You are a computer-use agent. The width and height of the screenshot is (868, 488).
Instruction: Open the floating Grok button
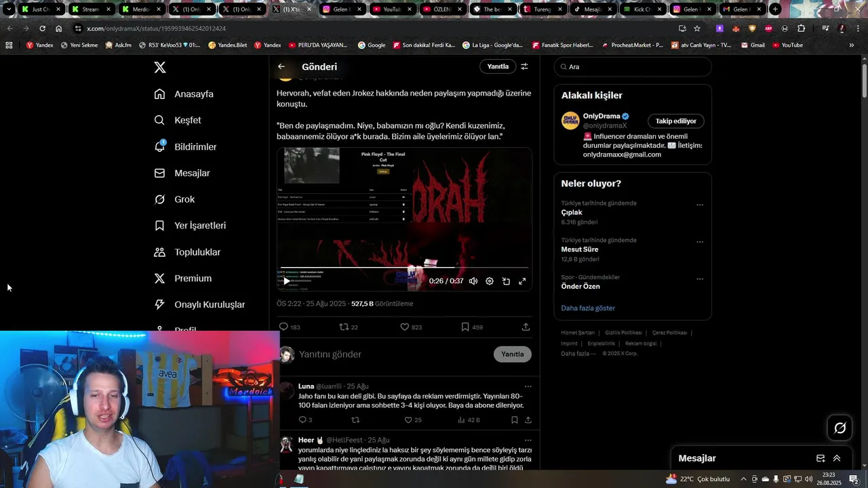[x=840, y=428]
